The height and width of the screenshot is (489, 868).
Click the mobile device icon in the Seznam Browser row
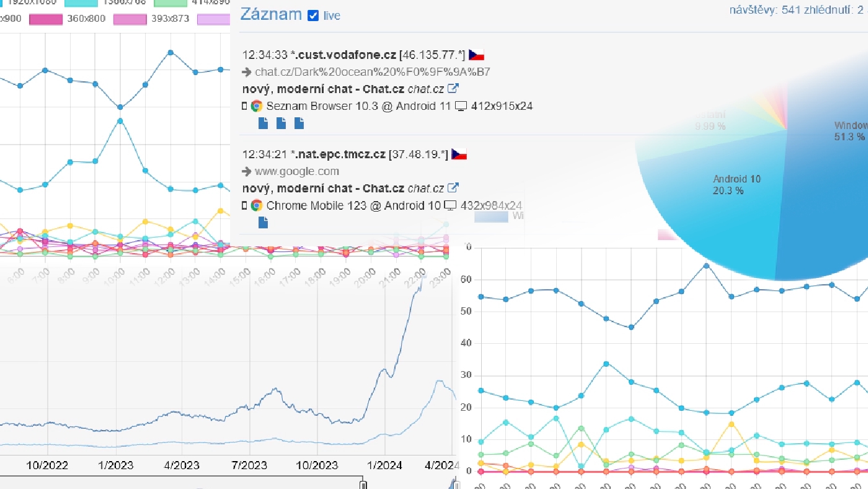point(244,106)
